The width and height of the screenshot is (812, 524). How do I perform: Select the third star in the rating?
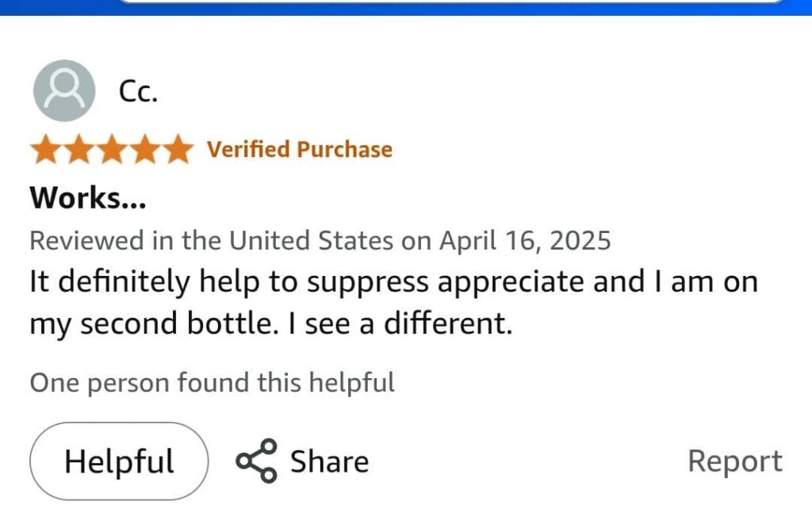[112, 150]
